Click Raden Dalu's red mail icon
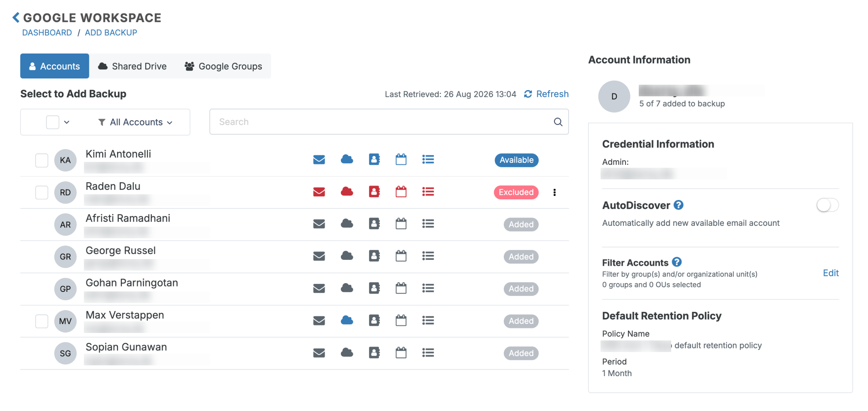The width and height of the screenshot is (868, 411). tap(319, 192)
